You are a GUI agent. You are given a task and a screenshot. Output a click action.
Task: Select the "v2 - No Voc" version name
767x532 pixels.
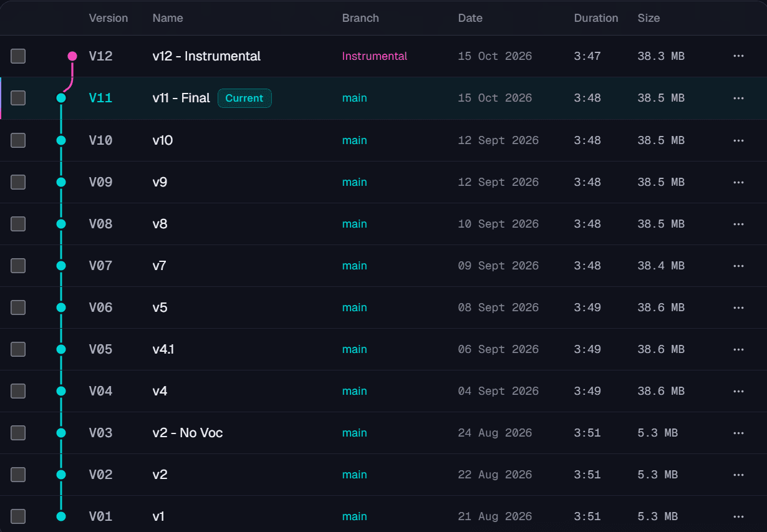188,433
